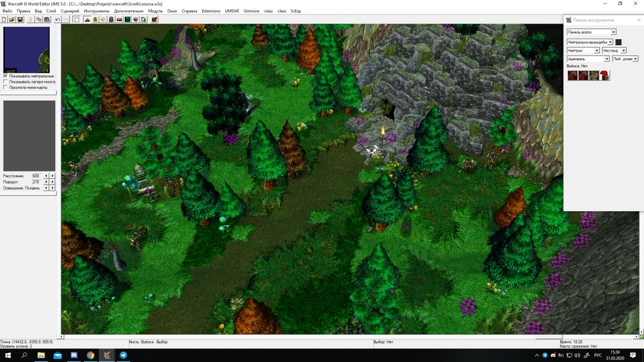Click the Open map folder icon

pos(12,20)
